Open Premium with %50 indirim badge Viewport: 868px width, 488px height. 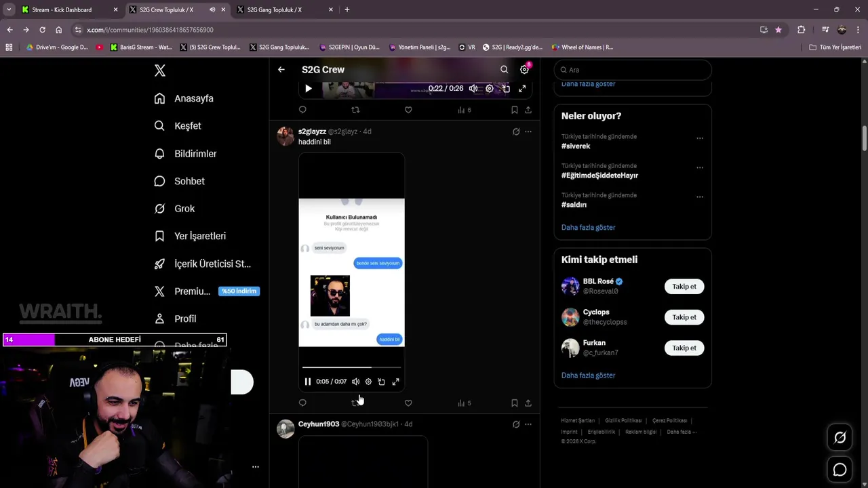point(207,291)
